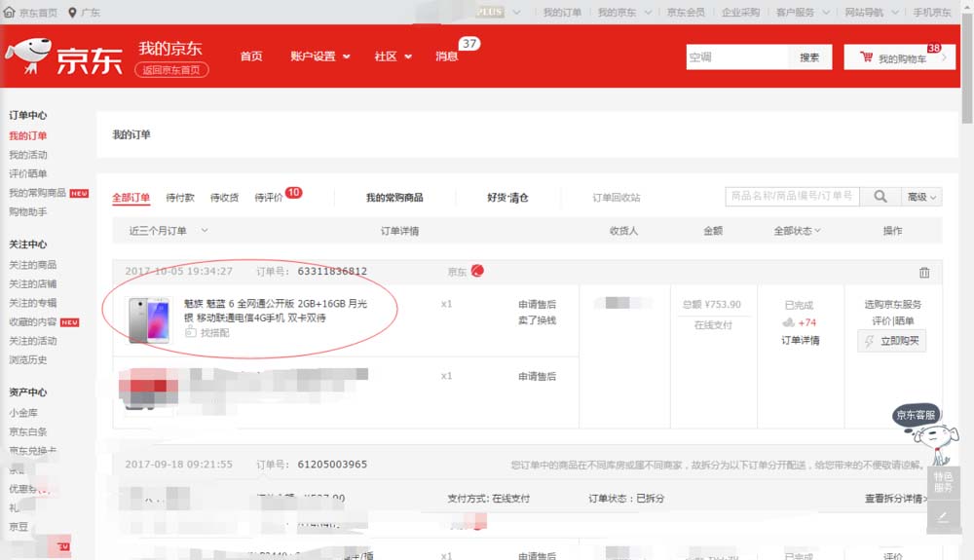Image resolution: width=974 pixels, height=560 pixels.
Task: Click 我的购物车 button
Action: coord(899,57)
